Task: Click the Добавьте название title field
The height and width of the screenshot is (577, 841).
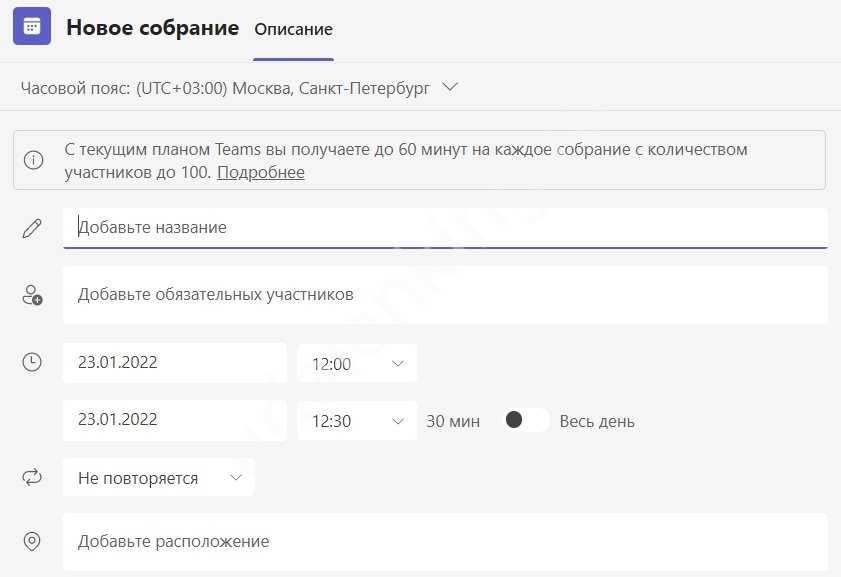Action: pyautogui.click(x=445, y=228)
